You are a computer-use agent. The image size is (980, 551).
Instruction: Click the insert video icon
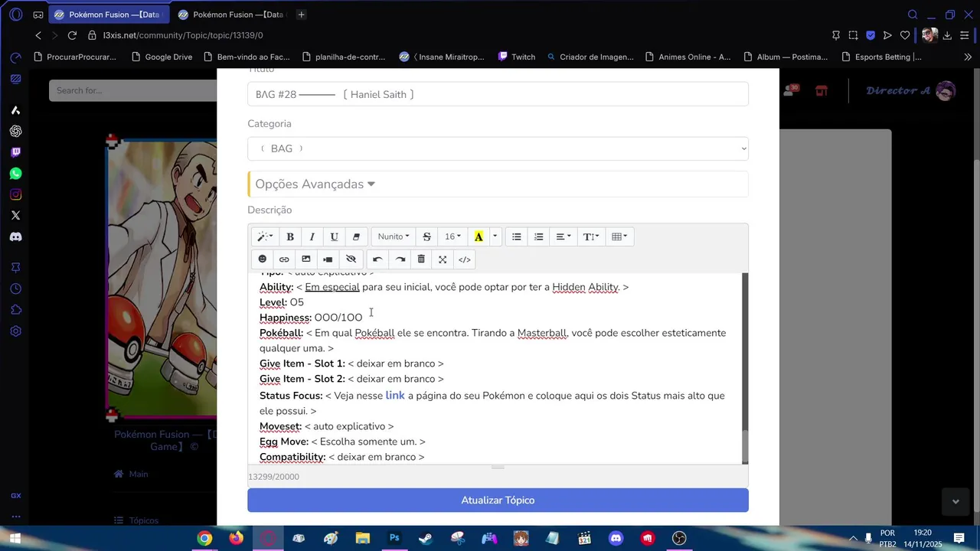pos(328,259)
